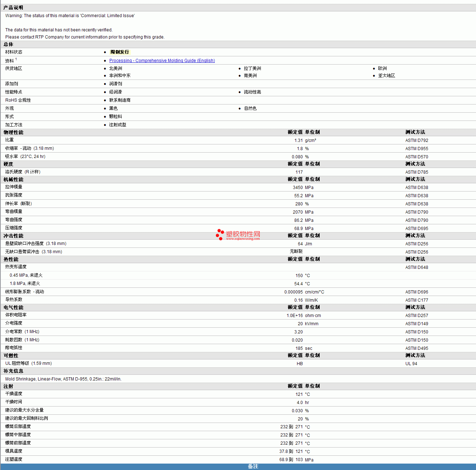Click the 热性能 section heading
This screenshot has width=476, height=470.
point(11,259)
